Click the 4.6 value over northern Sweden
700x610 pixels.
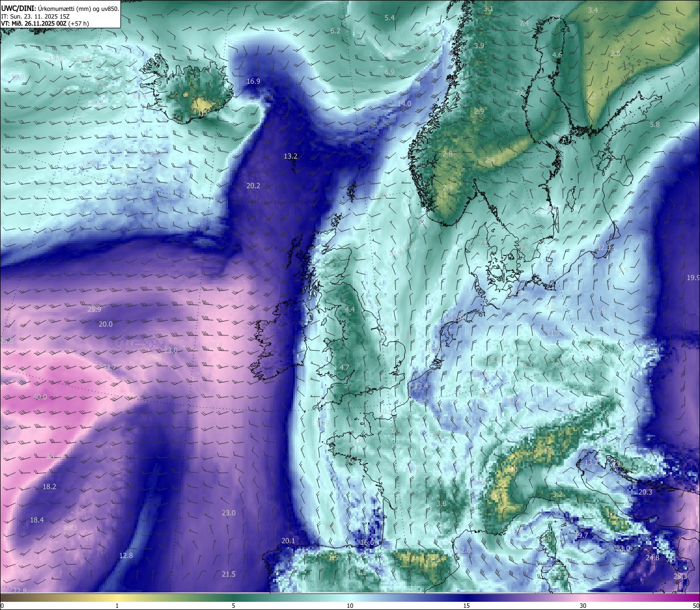tap(557, 55)
